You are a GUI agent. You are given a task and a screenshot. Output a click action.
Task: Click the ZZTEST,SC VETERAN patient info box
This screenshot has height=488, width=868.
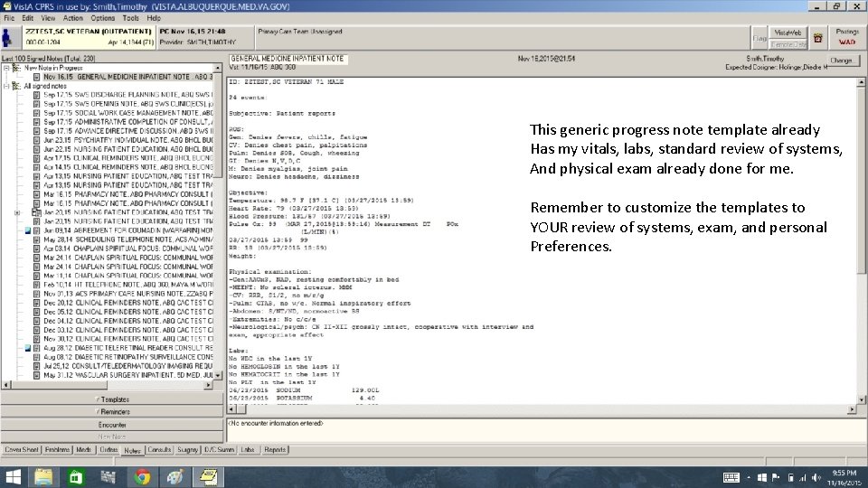click(90, 37)
